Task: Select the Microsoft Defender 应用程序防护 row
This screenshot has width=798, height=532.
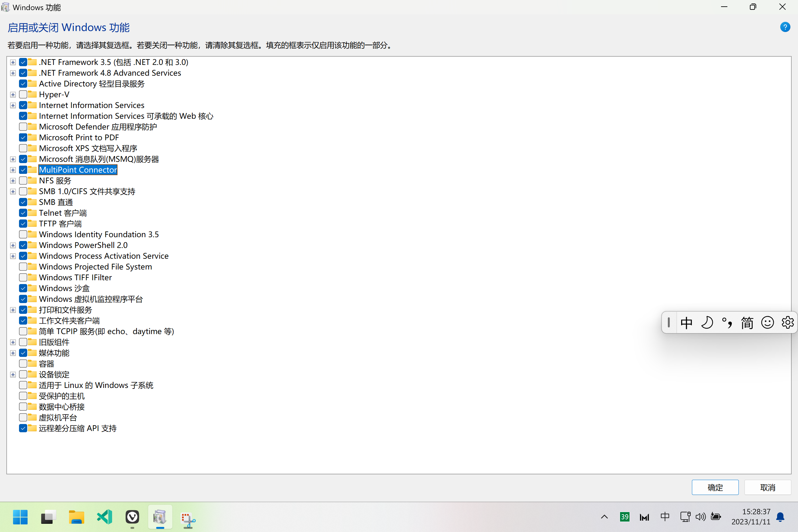Action: coord(98,127)
